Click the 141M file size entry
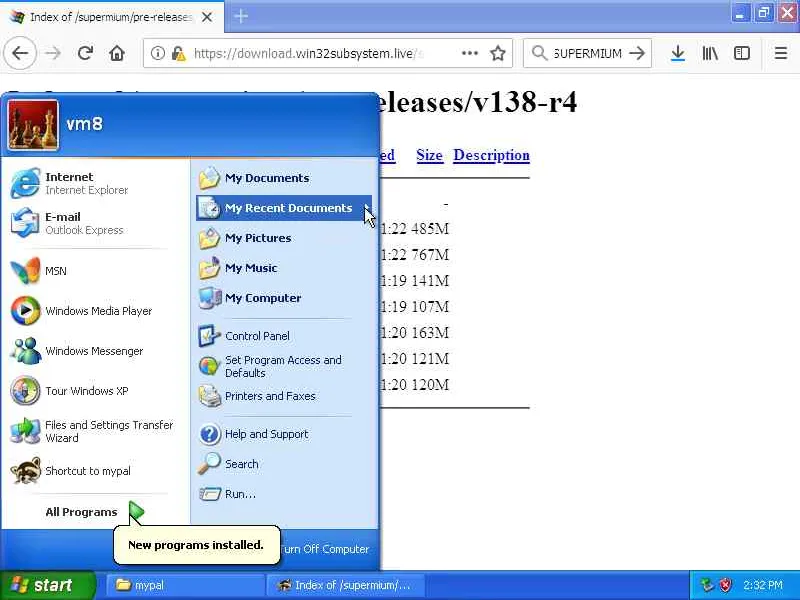 click(x=430, y=281)
